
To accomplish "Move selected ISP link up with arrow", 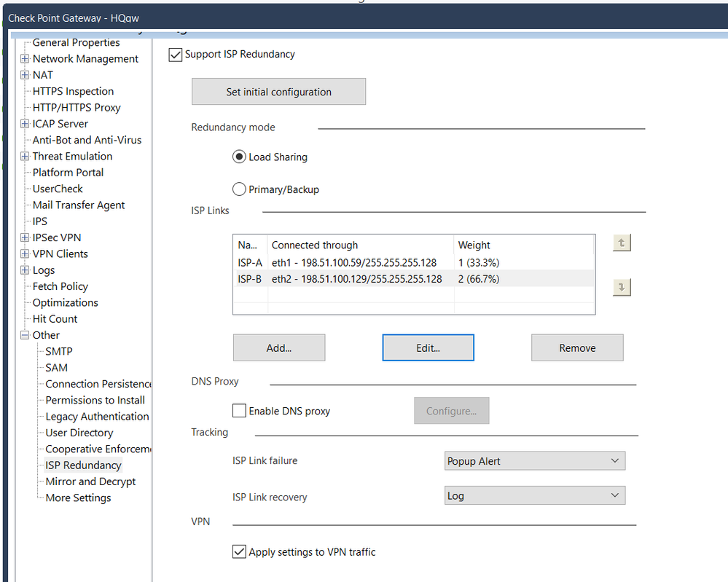I will (622, 243).
